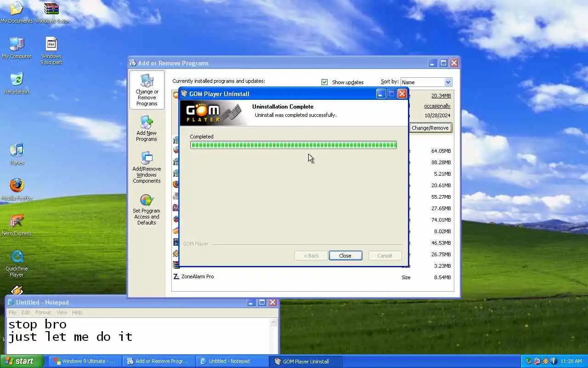
Task: Click the GOM Player logo banner
Action: pos(213,113)
